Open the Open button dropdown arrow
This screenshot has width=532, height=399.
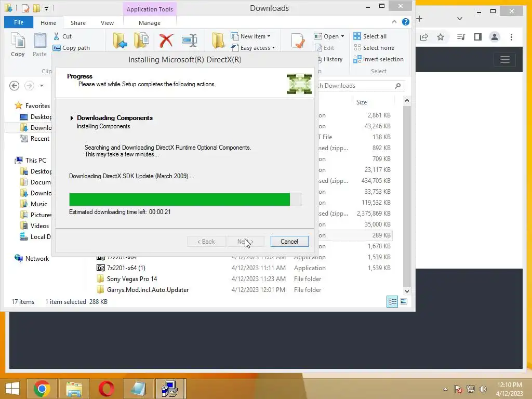[x=343, y=36]
